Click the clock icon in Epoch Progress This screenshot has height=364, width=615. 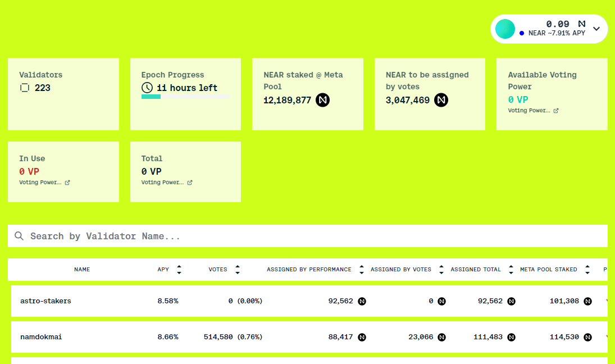point(147,88)
